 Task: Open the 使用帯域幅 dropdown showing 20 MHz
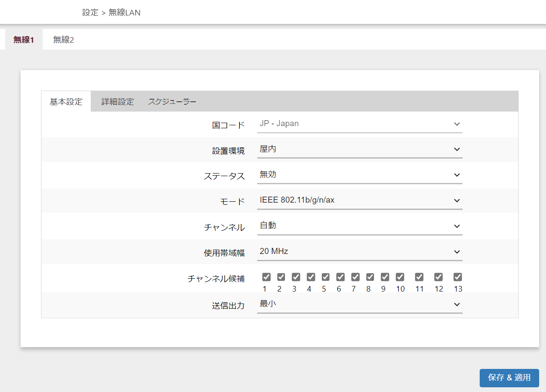pos(360,252)
